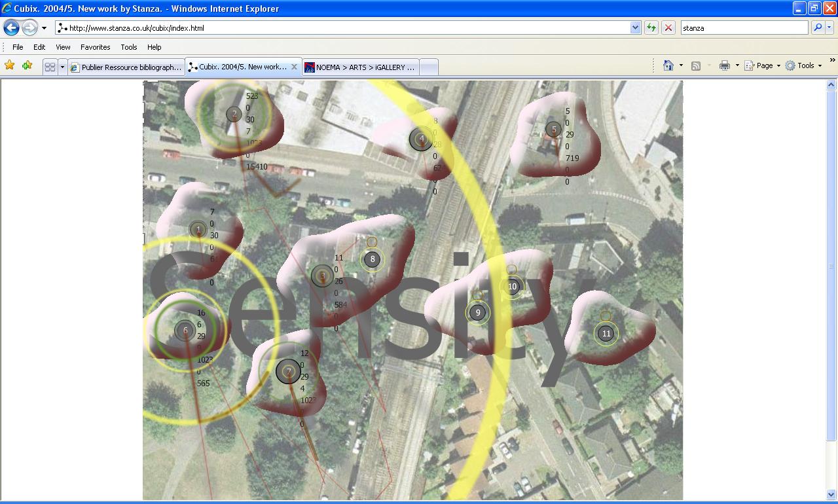Click the Print icon
Viewport: 838px width, 504px height.
point(725,65)
